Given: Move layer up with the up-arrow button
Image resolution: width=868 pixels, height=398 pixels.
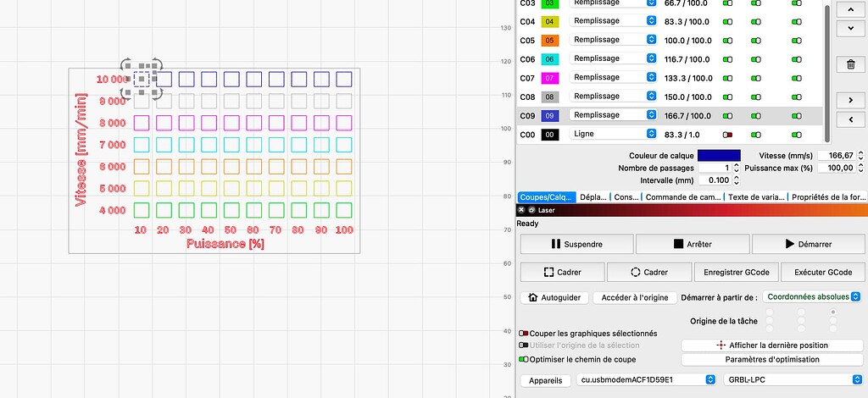Looking at the screenshot, I should pos(850,8).
